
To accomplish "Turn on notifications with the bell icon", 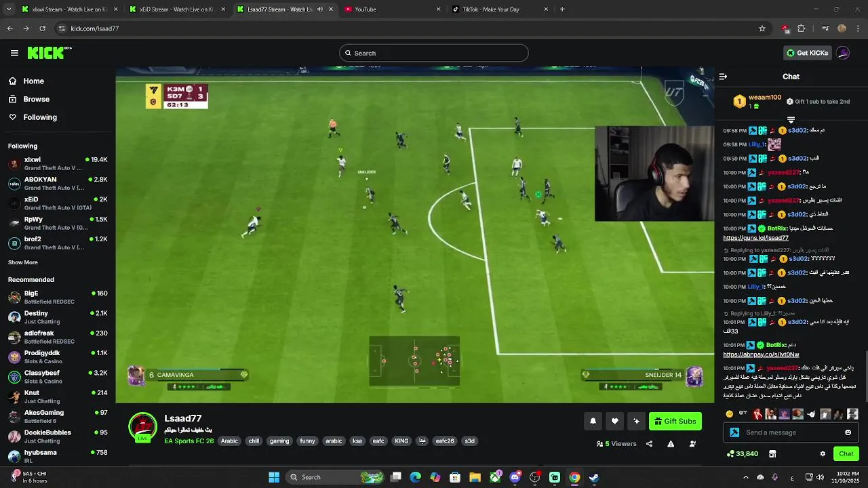I will click(593, 421).
